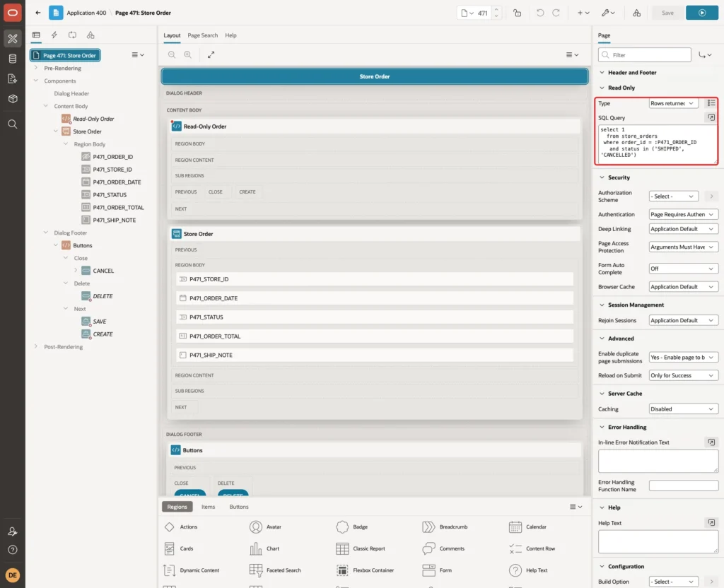The image size is (724, 588).
Task: Open the Shared Components icon in toolbar
Action: [637, 13]
